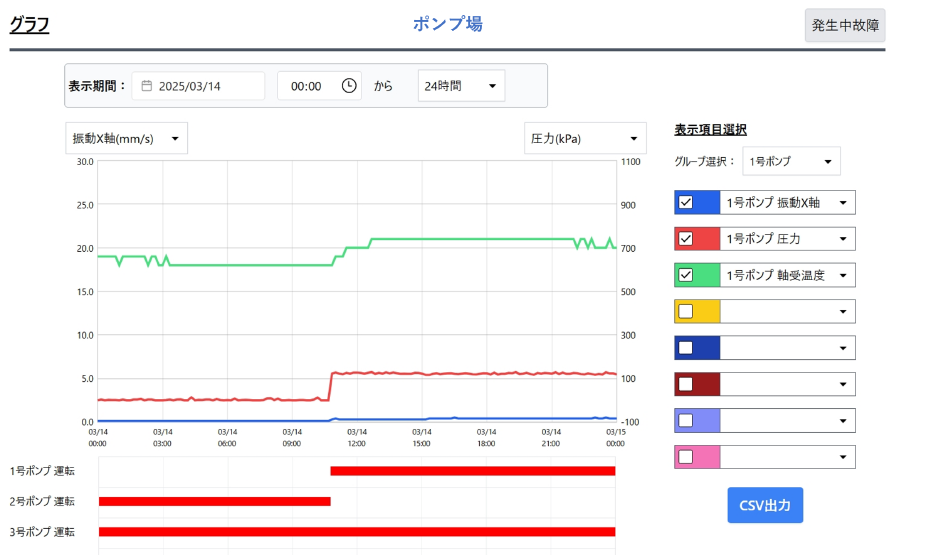This screenshot has height=555, width=930.
Task: Open the empty dropdown beside dark red swatch
Action: (787, 384)
